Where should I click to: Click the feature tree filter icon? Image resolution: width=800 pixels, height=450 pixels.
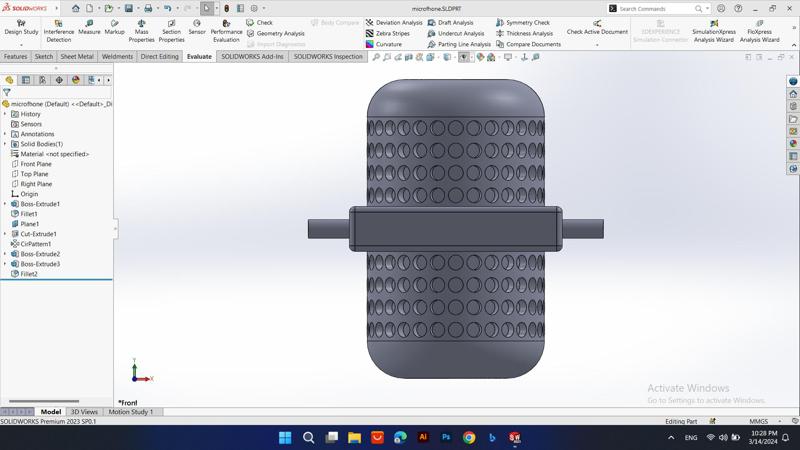coord(7,92)
